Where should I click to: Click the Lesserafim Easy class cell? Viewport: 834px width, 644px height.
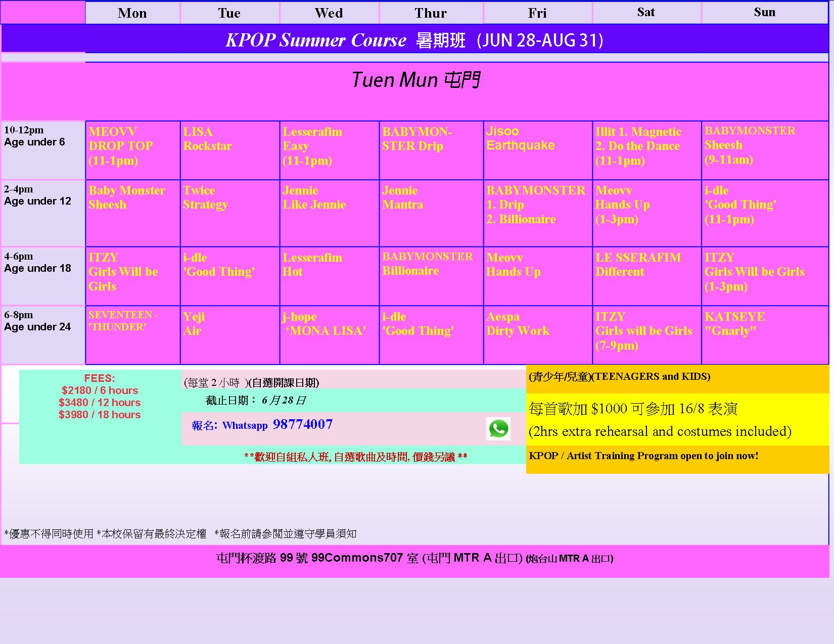330,150
